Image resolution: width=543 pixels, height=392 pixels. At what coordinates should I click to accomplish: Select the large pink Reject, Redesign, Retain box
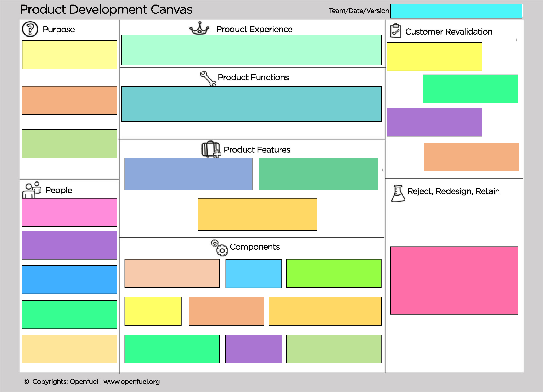[x=454, y=280]
